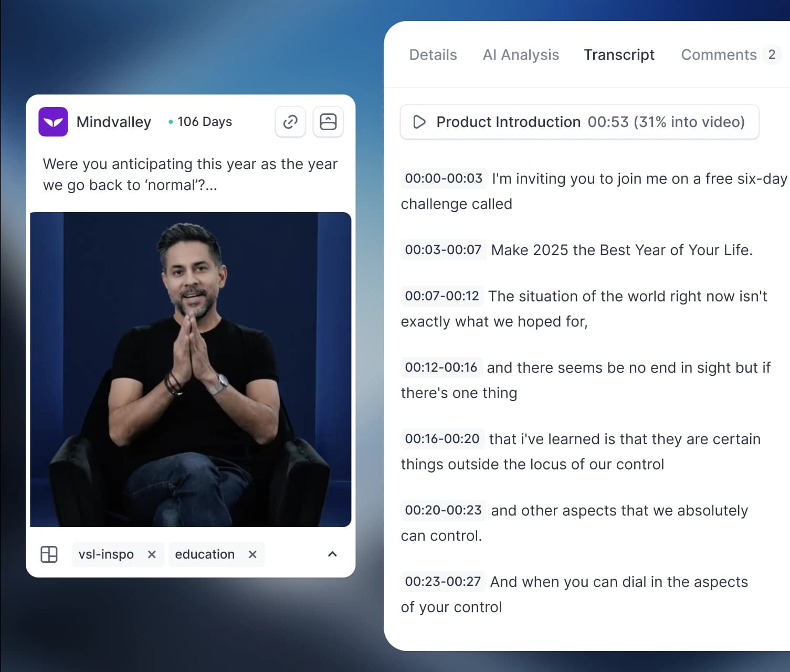Expand the truncated ad description text

pos(190,174)
